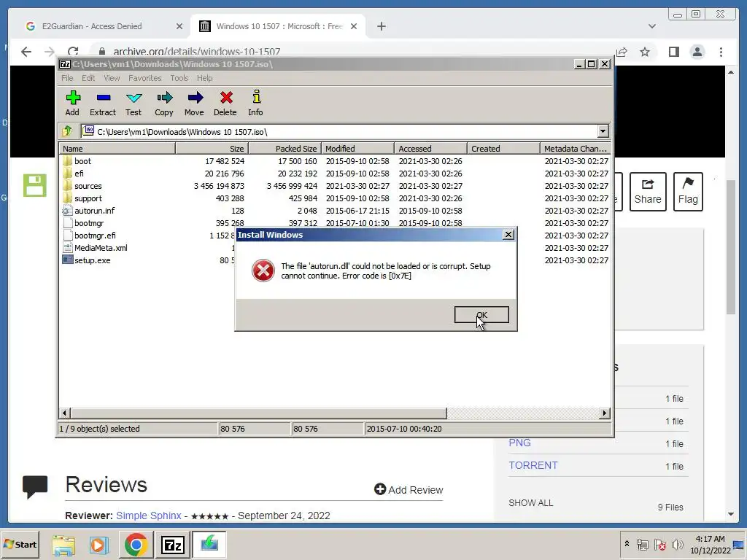747x560 pixels.
Task: Open Chrome tab search chevron
Action: 652,26
